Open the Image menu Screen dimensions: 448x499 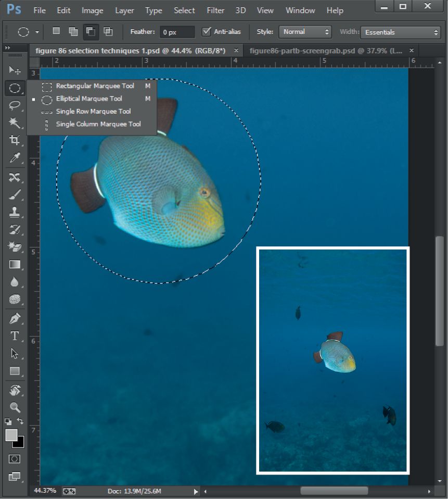(x=93, y=10)
